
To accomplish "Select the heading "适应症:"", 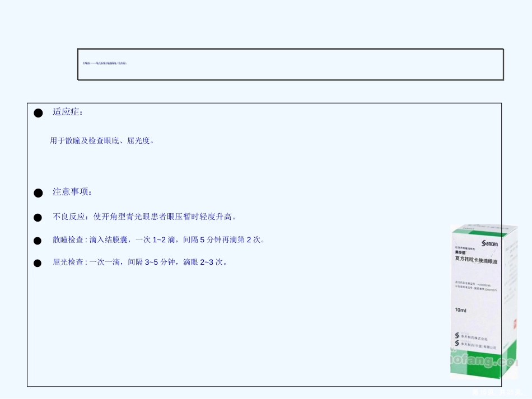I will (68, 112).
